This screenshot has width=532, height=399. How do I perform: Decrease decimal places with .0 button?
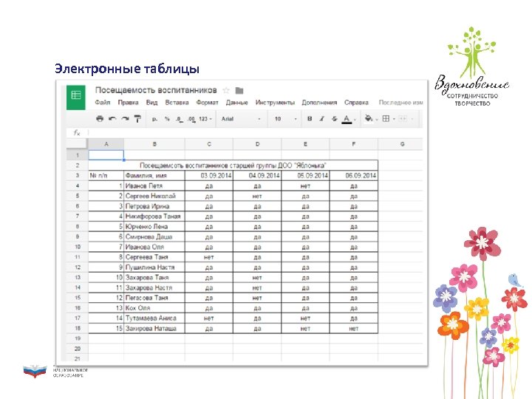179,119
